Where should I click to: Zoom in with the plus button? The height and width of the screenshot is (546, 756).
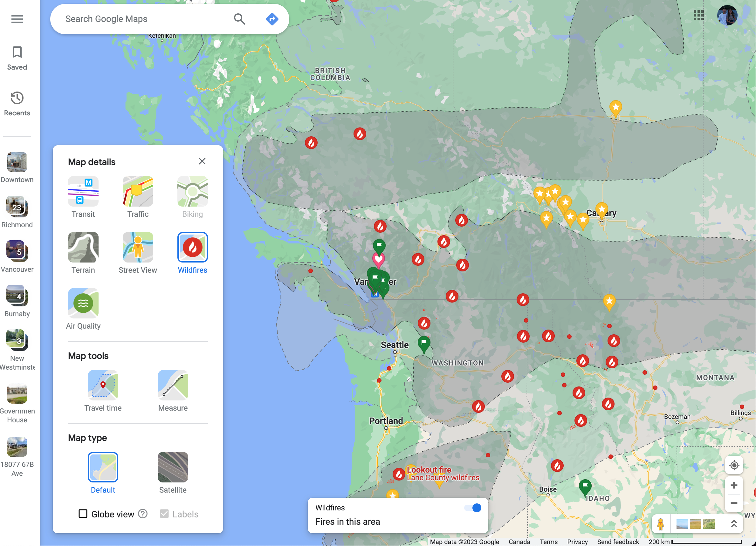coord(734,485)
